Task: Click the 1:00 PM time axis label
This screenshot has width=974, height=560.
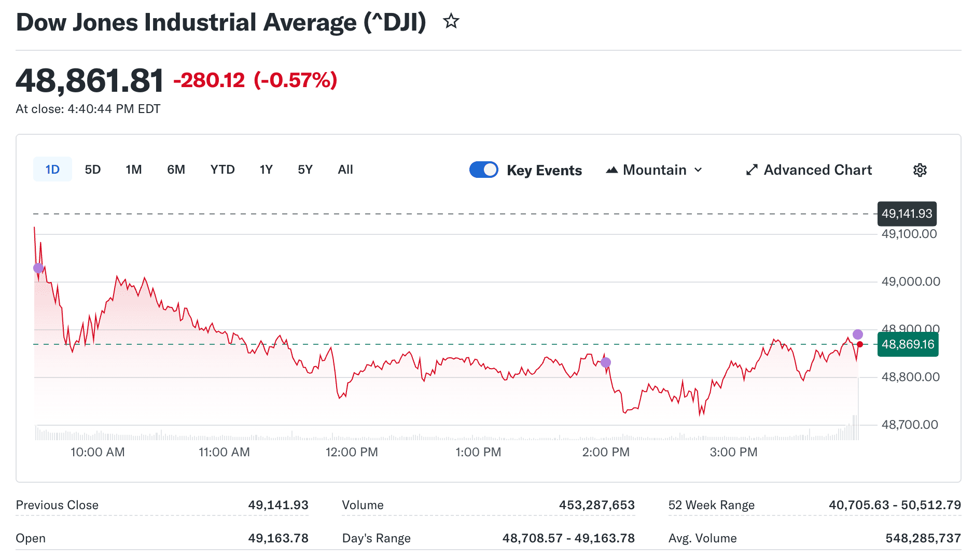Action: 478,452
